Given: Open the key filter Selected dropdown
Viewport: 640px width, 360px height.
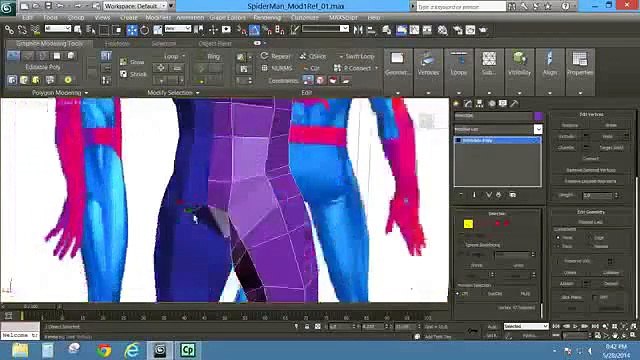Looking at the screenshot, I should [526, 326].
